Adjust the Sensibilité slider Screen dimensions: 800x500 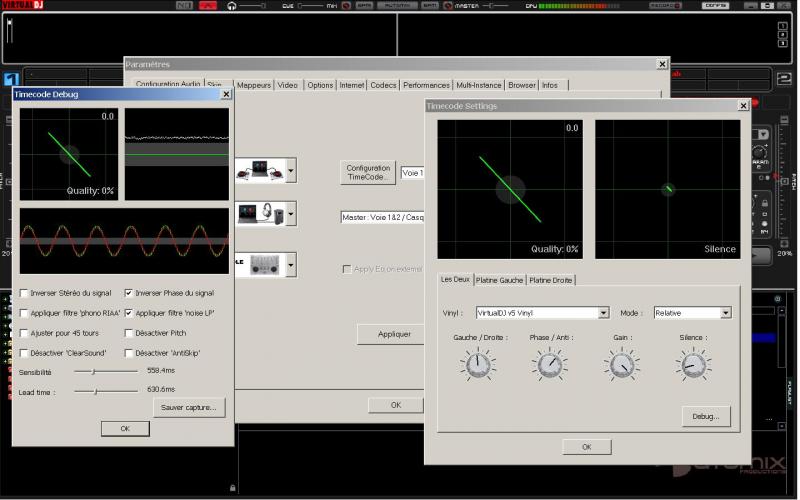93,371
